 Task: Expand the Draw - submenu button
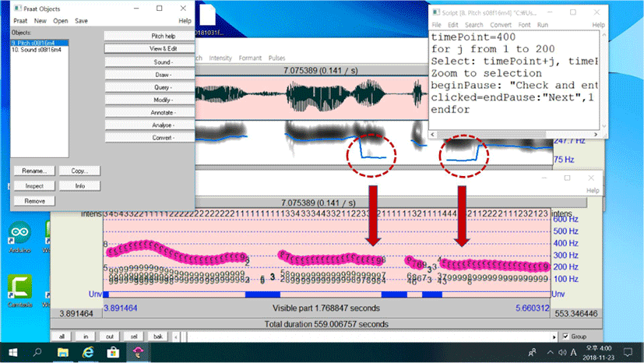pos(149,75)
